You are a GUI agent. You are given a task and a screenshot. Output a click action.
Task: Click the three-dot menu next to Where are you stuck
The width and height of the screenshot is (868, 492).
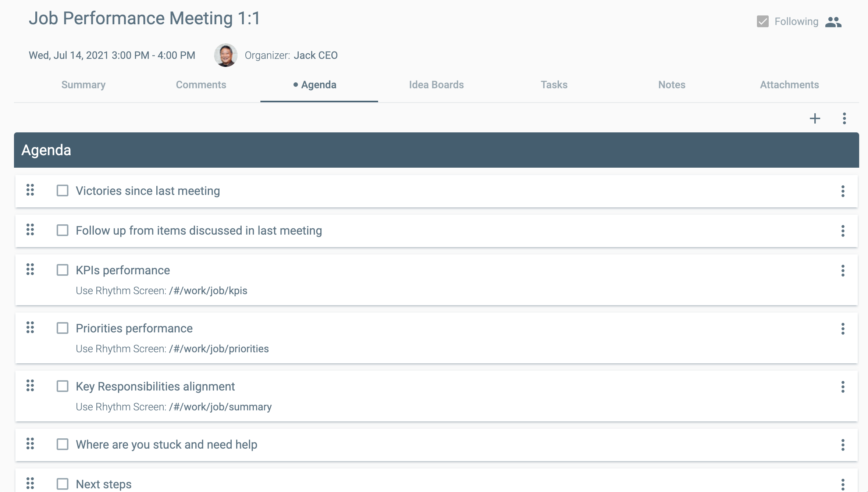point(842,444)
